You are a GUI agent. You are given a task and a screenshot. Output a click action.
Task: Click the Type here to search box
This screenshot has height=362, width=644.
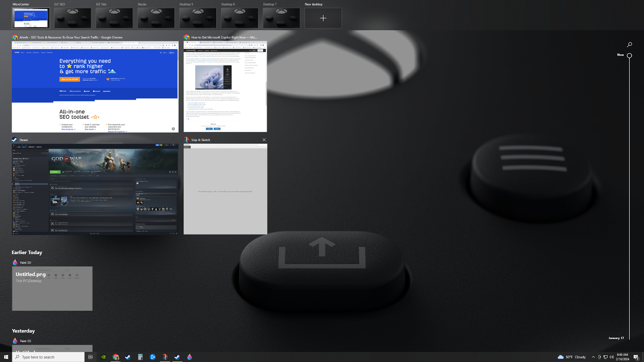48,357
